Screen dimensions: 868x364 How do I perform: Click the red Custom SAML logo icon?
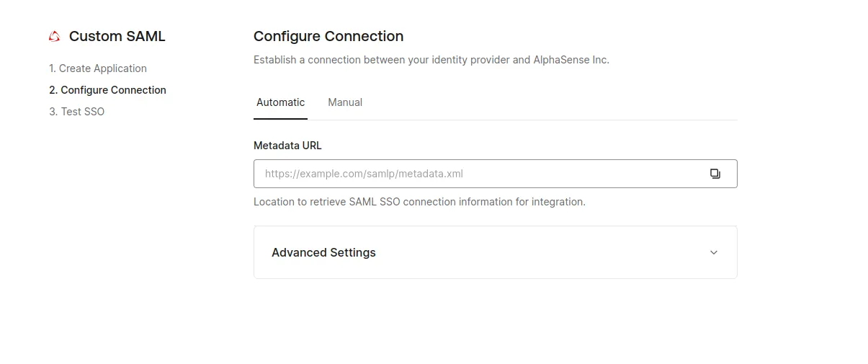click(54, 37)
